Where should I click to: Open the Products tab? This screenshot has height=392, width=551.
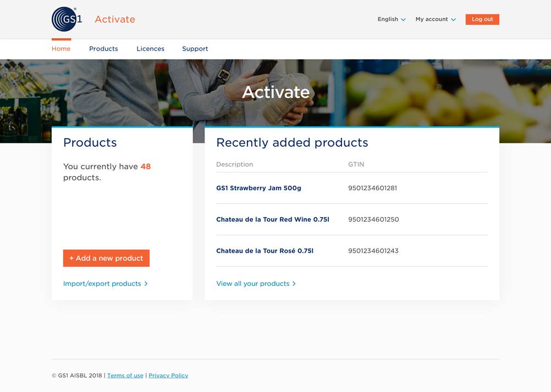[103, 49]
